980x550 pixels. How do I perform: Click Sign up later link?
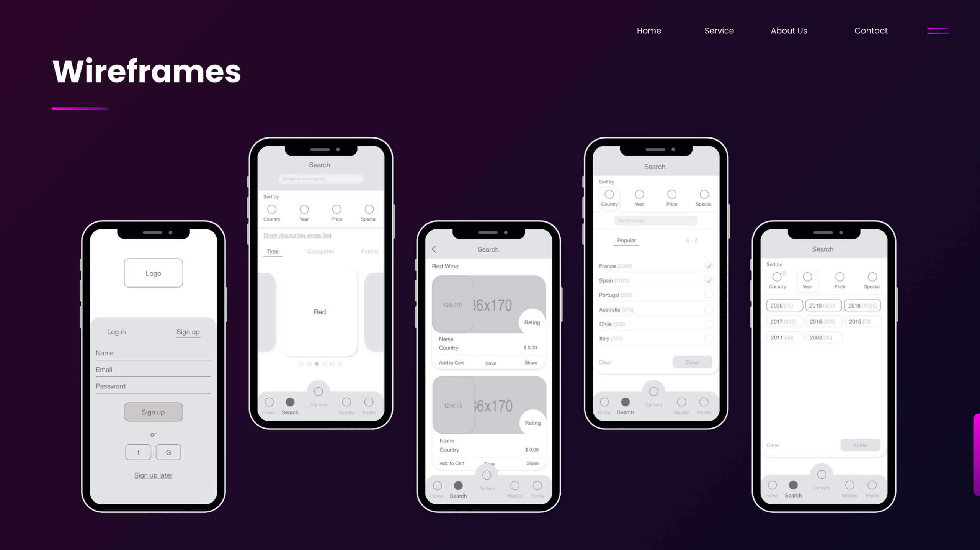(x=154, y=475)
